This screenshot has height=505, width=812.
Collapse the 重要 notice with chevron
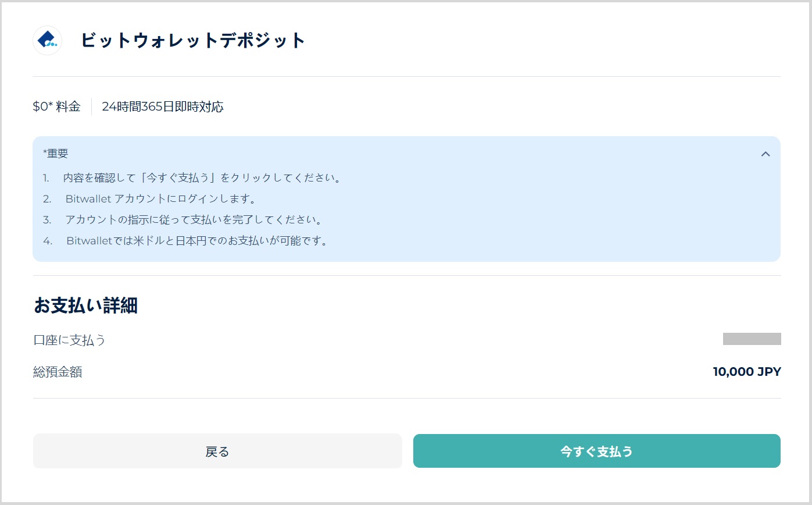(766, 154)
